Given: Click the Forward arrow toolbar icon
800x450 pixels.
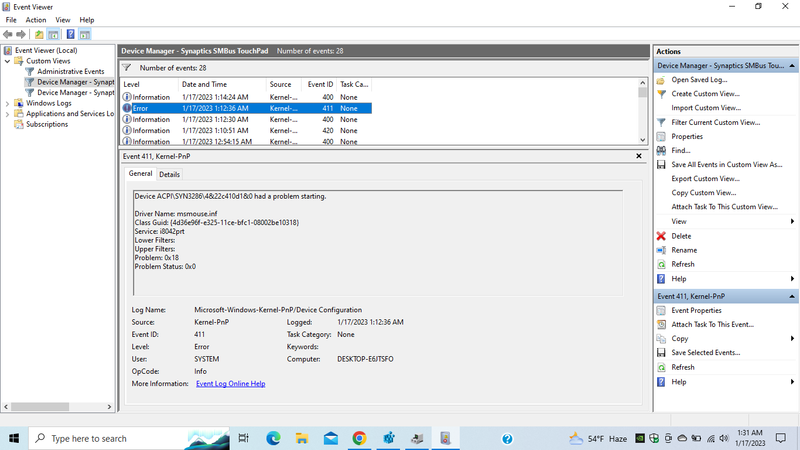Looking at the screenshot, I should (x=21, y=34).
